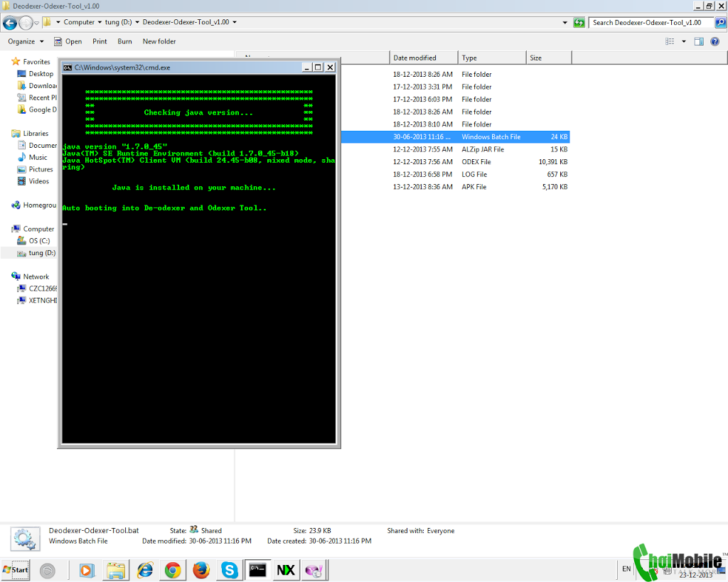Open the Organize menu

coord(26,41)
